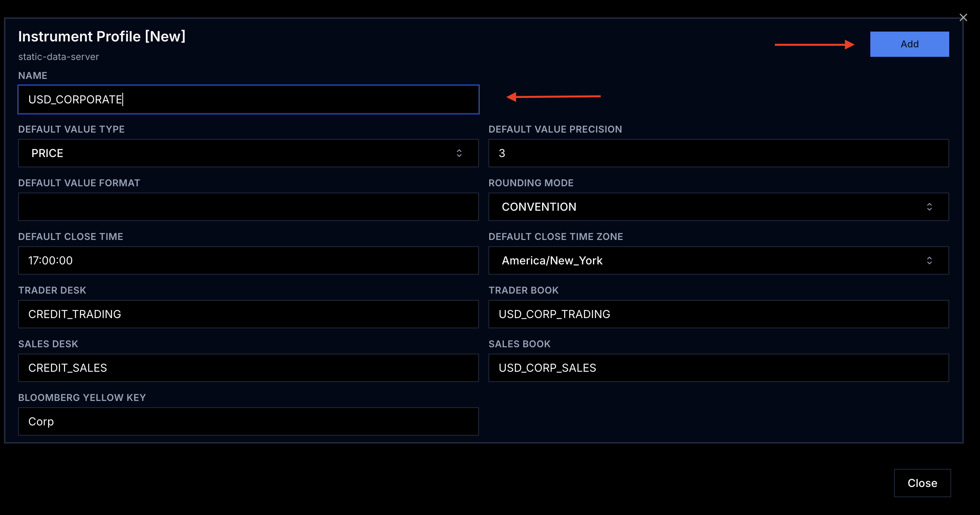The image size is (980, 515).
Task: Click the TRADER DESK label
Action: click(x=52, y=290)
